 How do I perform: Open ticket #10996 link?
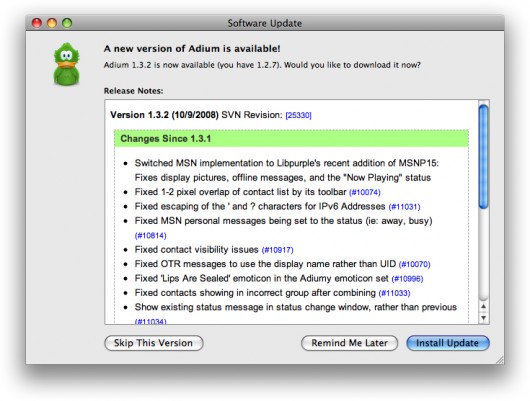(407, 279)
